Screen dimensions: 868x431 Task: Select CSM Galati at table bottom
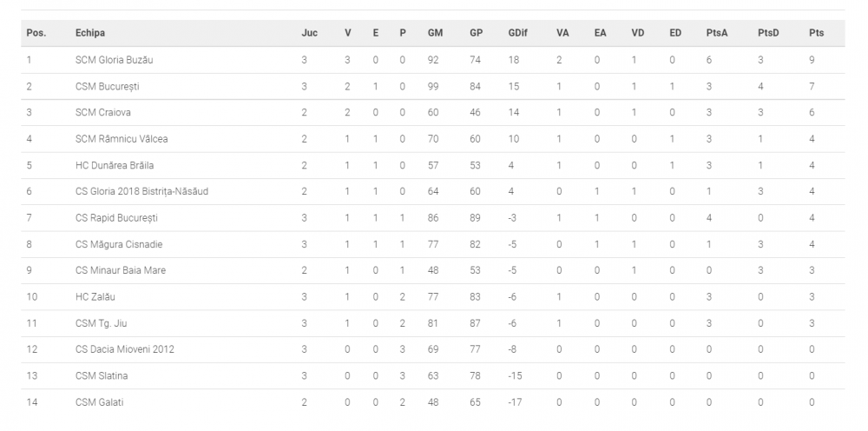(433, 402)
